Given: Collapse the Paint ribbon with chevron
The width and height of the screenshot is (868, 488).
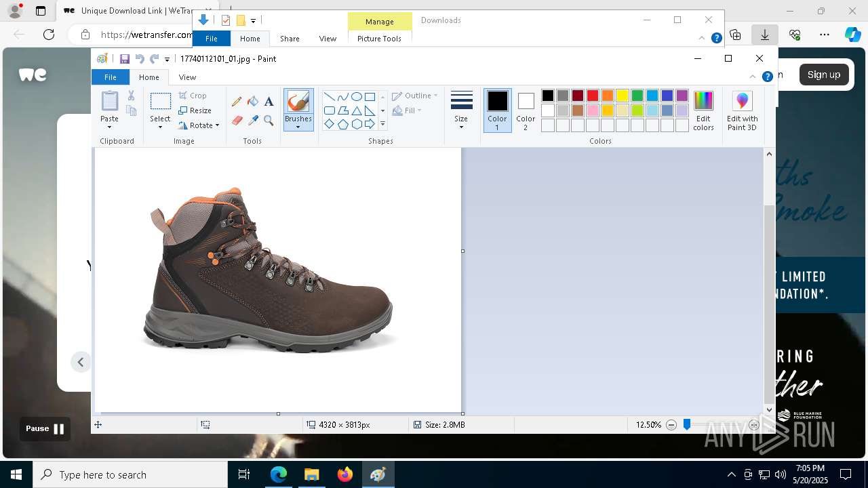Looking at the screenshot, I should point(753,77).
